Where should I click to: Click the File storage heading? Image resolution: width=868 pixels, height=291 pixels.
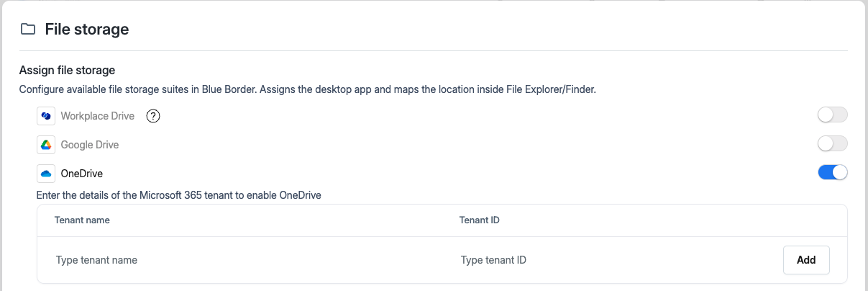point(87,30)
